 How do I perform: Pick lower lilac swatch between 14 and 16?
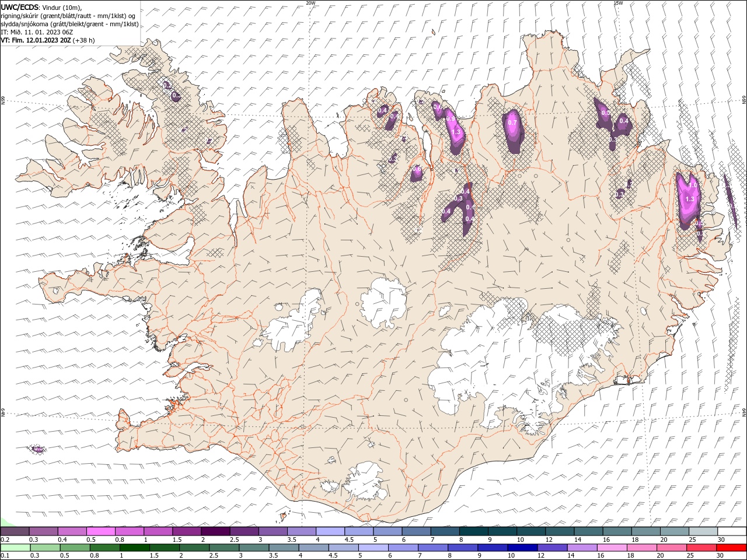click(582, 548)
